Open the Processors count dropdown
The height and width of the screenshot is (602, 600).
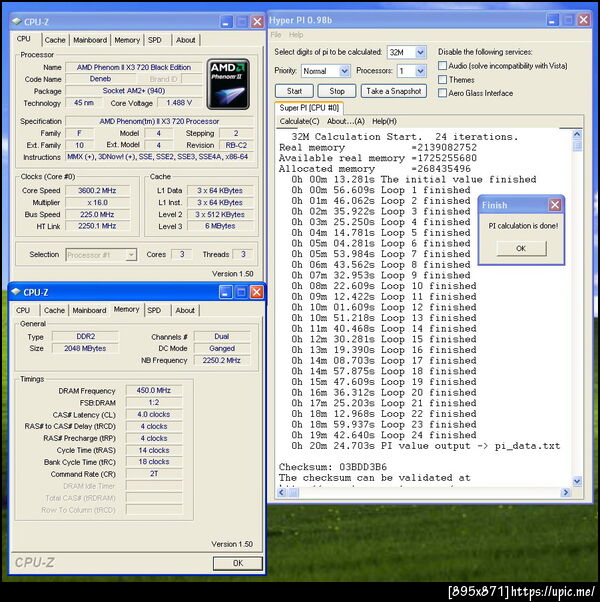420,71
